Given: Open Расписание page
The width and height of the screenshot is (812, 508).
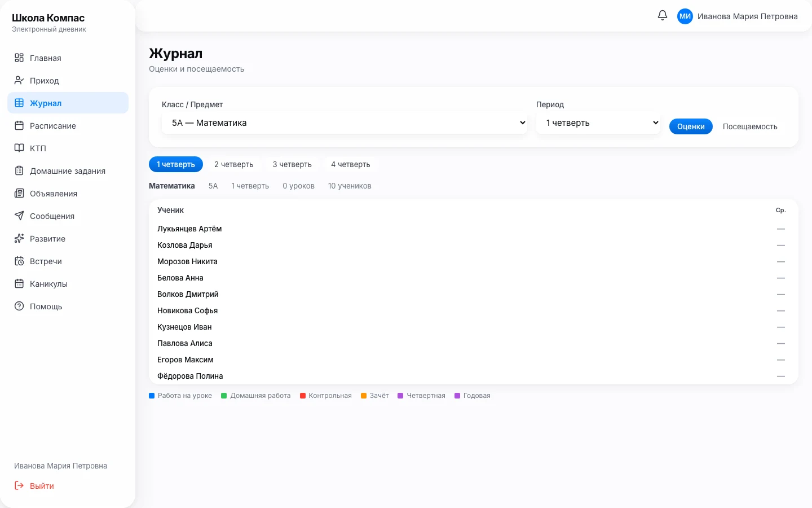Looking at the screenshot, I should [68, 125].
